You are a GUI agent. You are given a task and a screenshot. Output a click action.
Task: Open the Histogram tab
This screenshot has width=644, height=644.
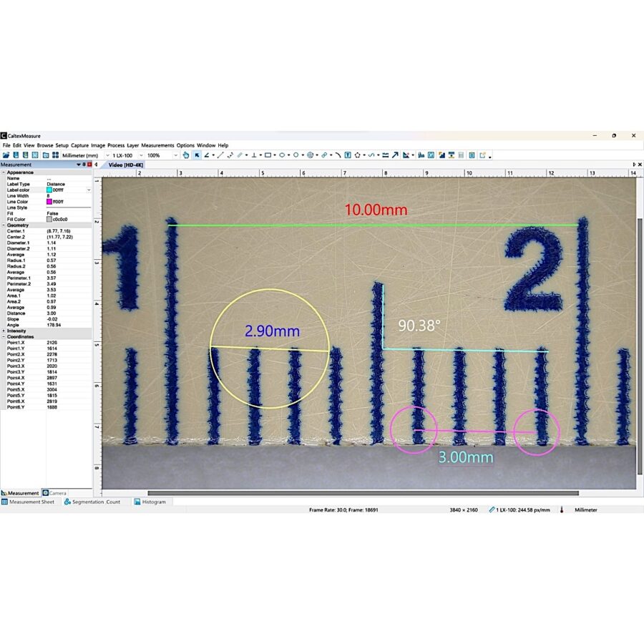(x=150, y=502)
